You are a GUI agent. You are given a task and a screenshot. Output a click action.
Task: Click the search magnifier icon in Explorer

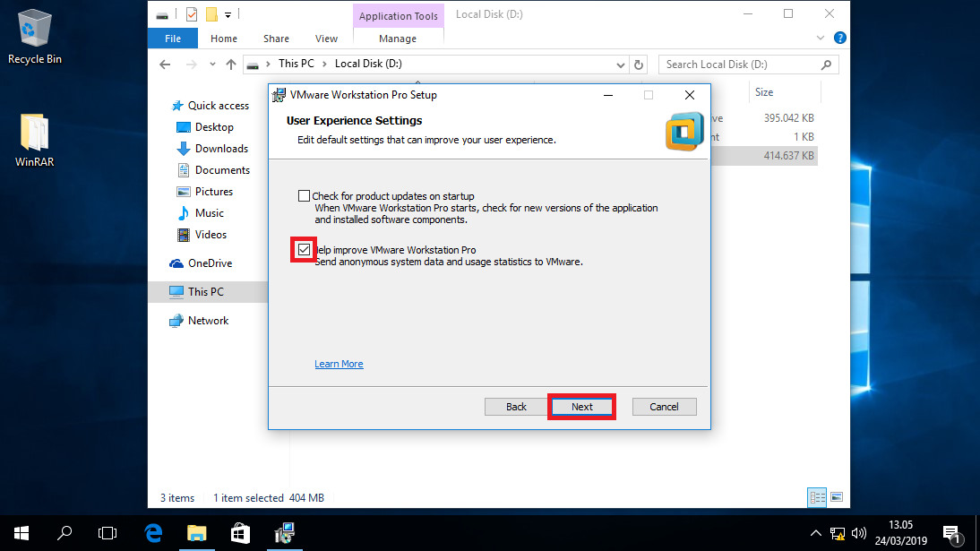826,65
